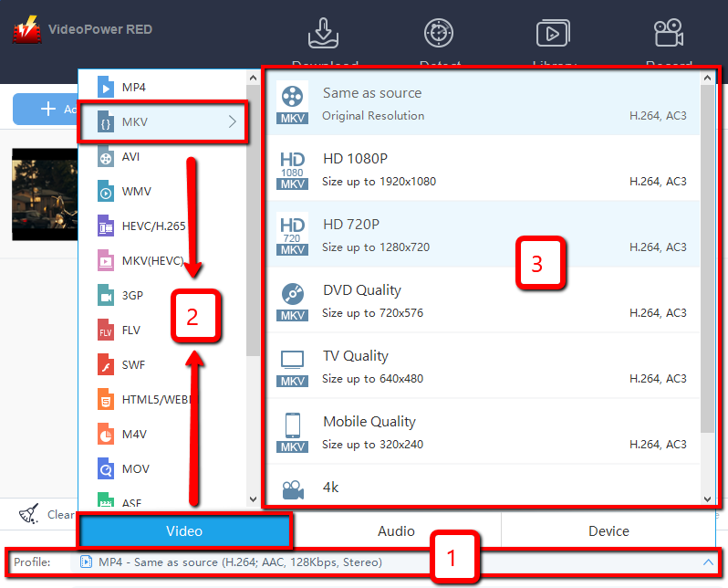Expand the MKV format submenu arrow
Screen dimensions: 728x588
click(x=233, y=121)
